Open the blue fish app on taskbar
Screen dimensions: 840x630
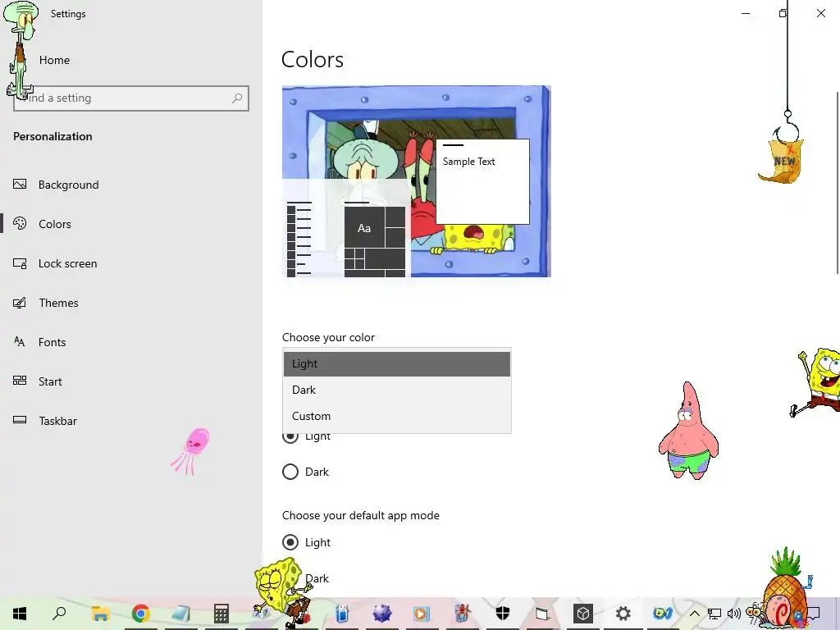coord(663,614)
